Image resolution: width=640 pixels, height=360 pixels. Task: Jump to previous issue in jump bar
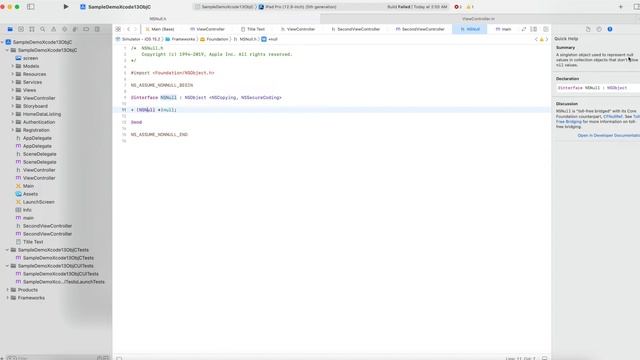tap(536, 39)
